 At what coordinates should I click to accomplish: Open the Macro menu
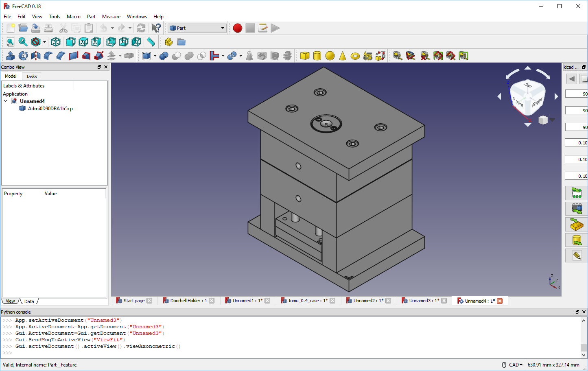[x=73, y=17]
